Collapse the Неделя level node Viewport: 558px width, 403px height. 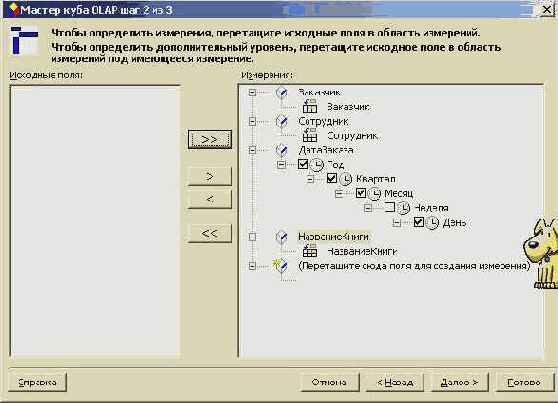(368, 208)
